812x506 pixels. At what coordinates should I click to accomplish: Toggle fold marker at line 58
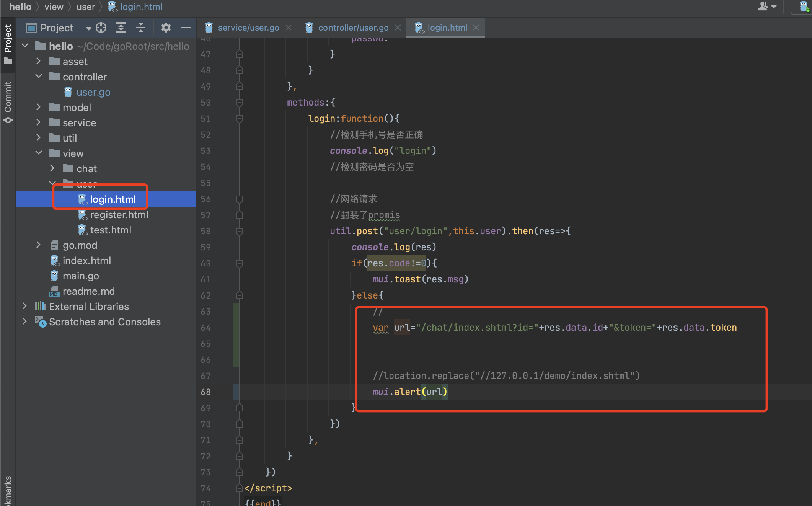click(x=240, y=231)
